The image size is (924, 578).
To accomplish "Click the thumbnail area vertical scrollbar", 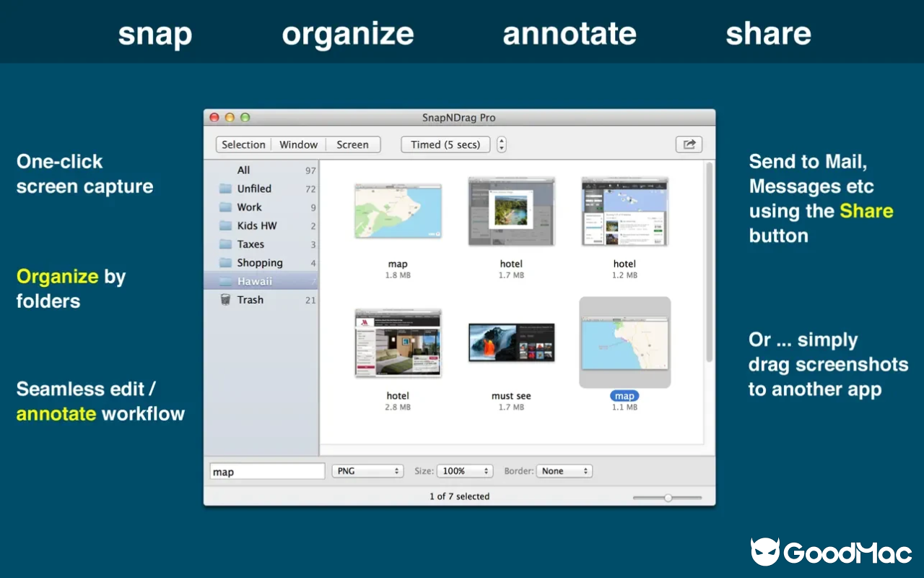I will pyautogui.click(x=710, y=262).
